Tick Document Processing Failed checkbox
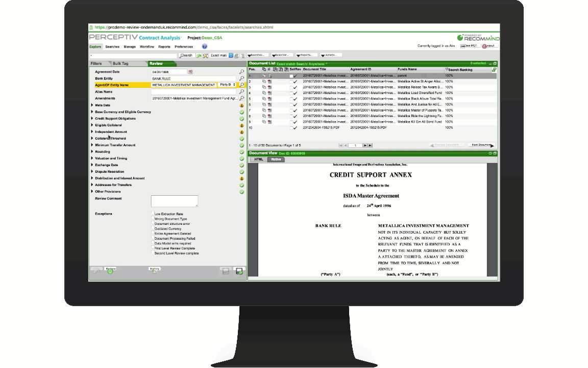The width and height of the screenshot is (588, 368). coord(153,237)
